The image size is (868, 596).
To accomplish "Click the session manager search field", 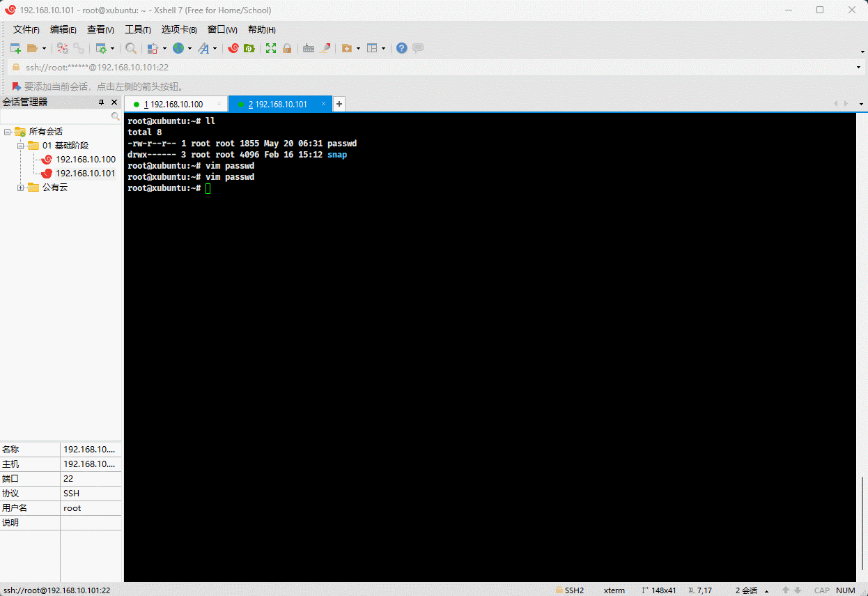I will pos(56,117).
